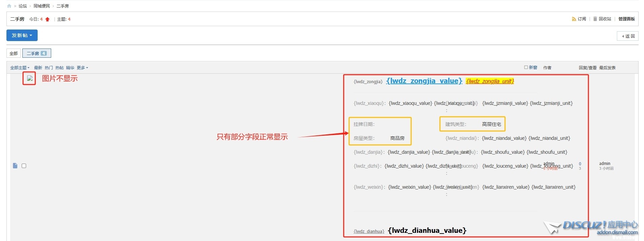The image size is (644, 241).
Task: Go to 同城便民 in breadcrumb
Action: coord(42,6)
